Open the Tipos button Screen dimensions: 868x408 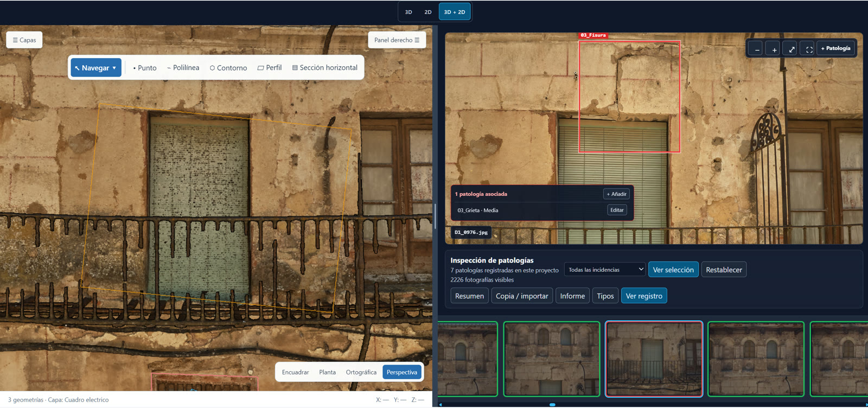click(605, 296)
